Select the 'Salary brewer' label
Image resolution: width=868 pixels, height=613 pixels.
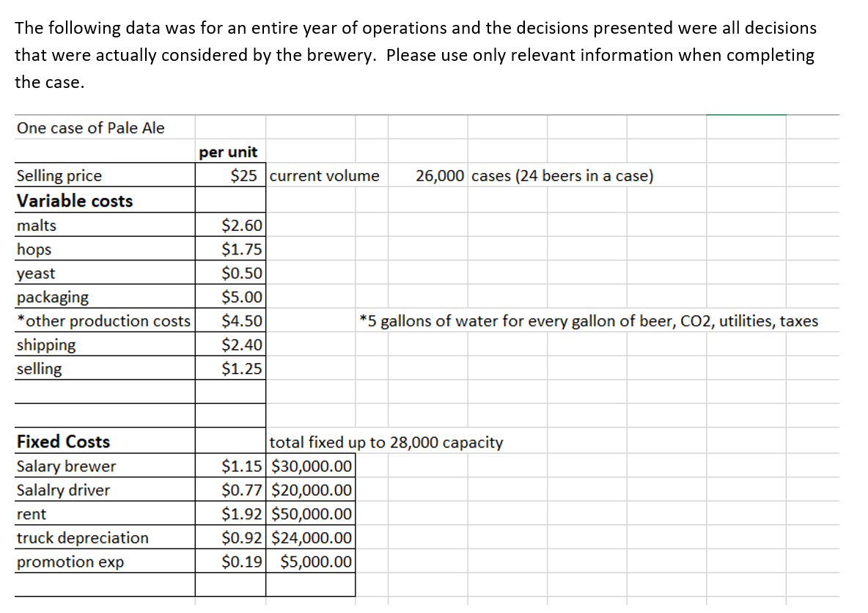click(67, 466)
